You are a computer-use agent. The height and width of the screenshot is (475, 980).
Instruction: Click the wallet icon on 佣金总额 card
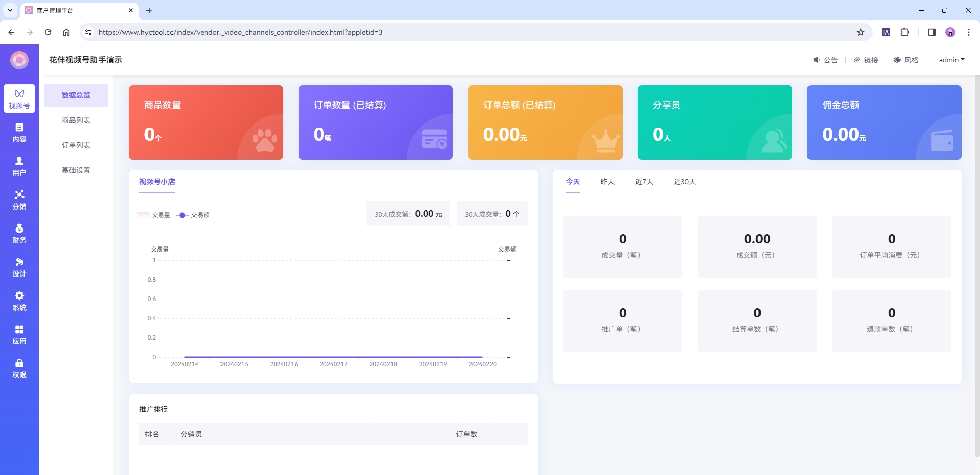942,140
